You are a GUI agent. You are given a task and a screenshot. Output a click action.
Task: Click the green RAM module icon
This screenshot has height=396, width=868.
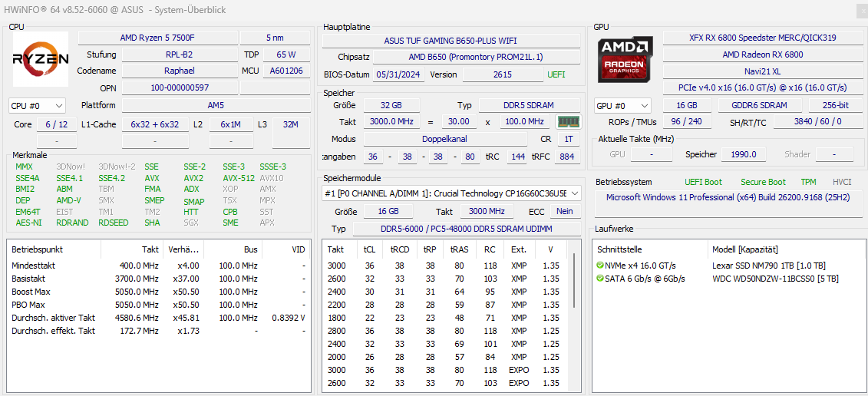(x=567, y=121)
